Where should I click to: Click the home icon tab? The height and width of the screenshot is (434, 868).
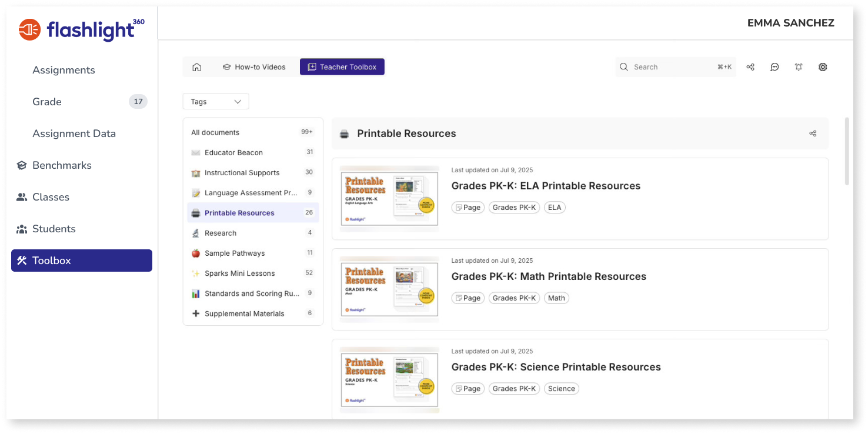click(197, 67)
